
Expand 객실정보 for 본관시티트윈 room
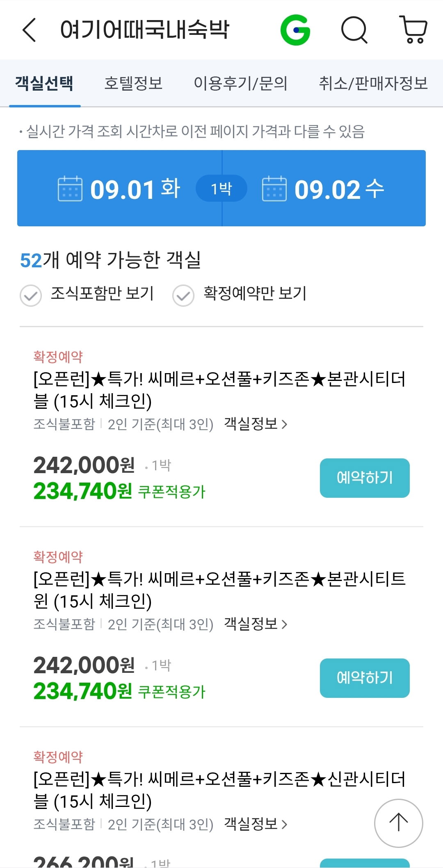256,624
